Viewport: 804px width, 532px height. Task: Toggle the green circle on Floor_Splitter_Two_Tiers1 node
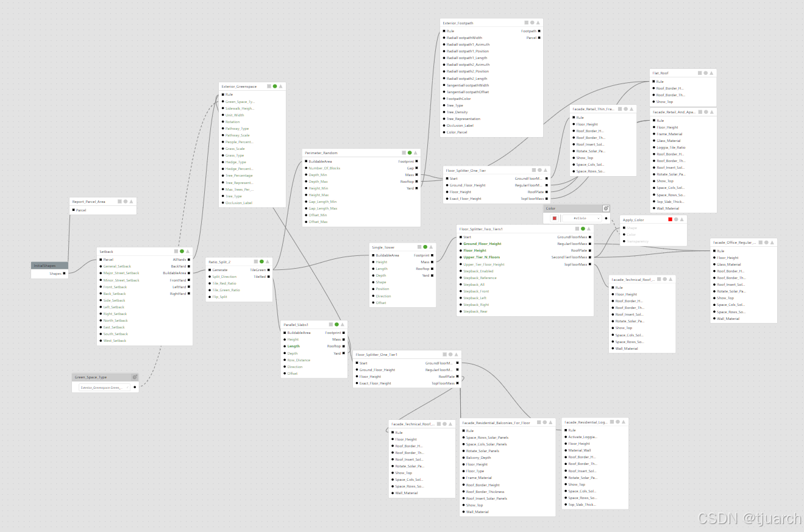(583, 229)
